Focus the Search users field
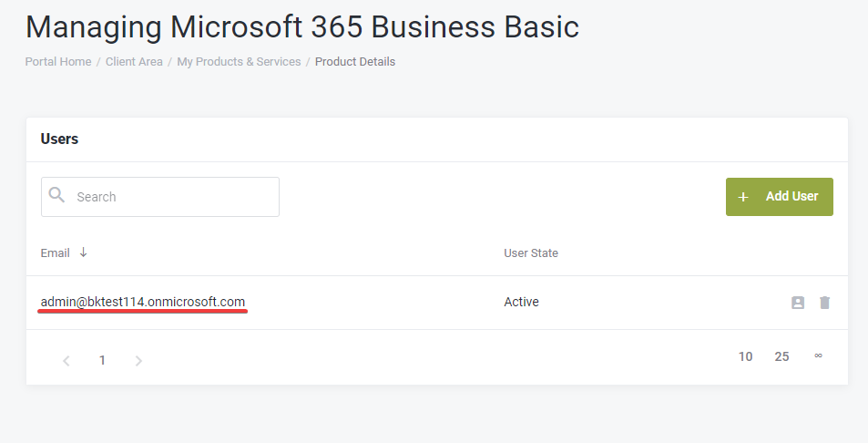Screen dimensions: 868x443 160,197
